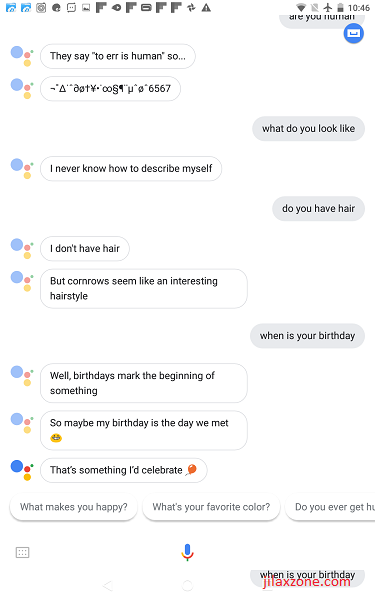Tap the colored Assistant logo beside "That's something I'd celebrate"

click(22, 470)
